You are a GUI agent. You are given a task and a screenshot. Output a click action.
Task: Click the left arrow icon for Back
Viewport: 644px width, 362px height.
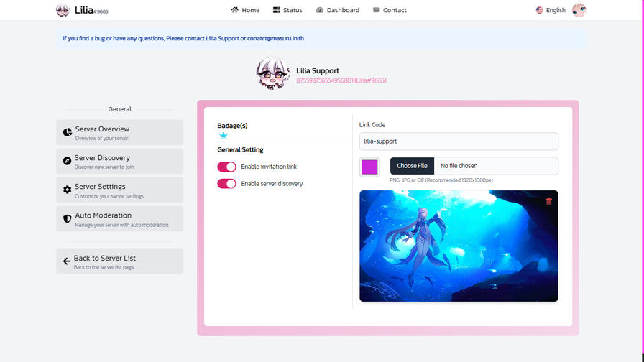[x=67, y=261]
